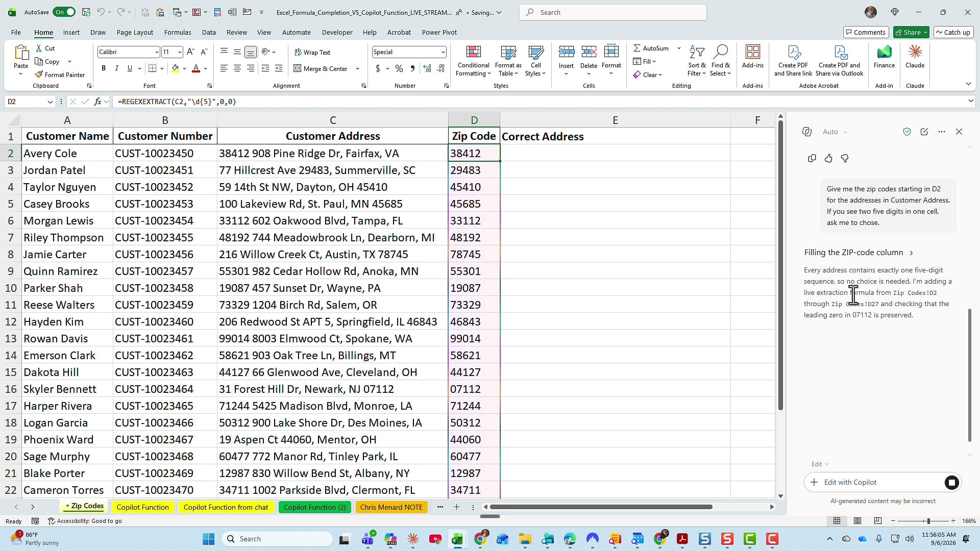
Task: Click the Delete cells icon
Action: pyautogui.click(x=589, y=52)
